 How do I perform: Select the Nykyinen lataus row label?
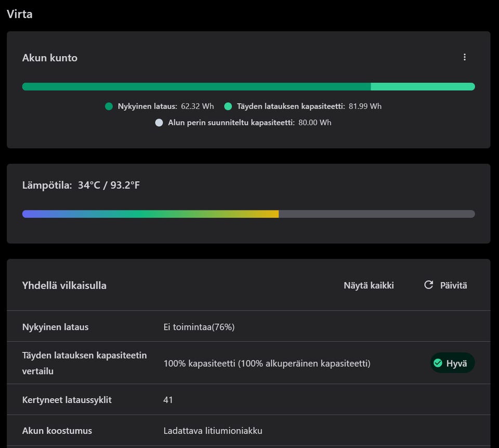point(55,327)
